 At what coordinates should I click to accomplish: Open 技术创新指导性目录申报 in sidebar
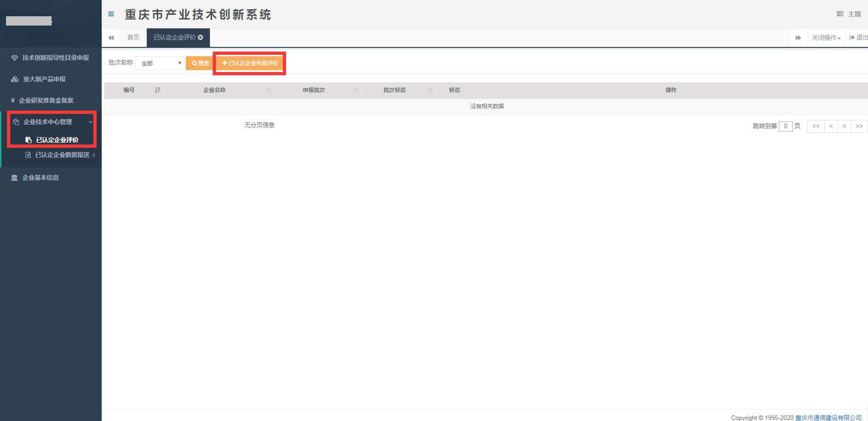coord(56,58)
